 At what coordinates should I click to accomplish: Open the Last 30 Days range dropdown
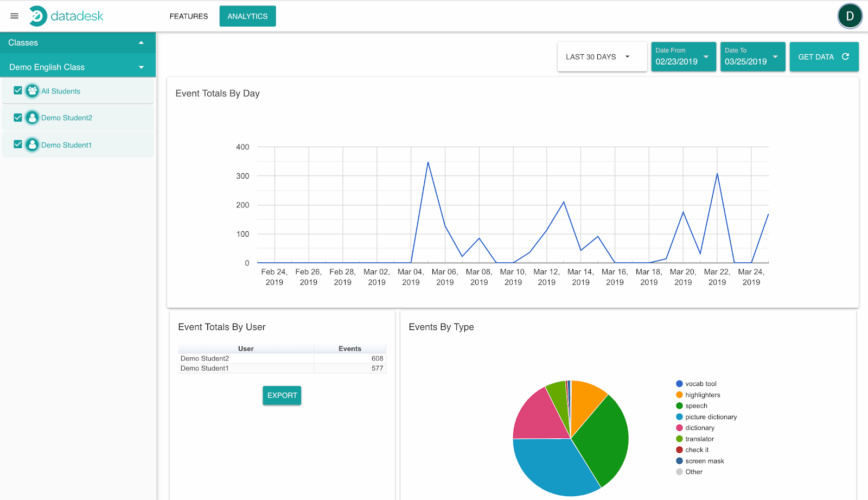(602, 56)
